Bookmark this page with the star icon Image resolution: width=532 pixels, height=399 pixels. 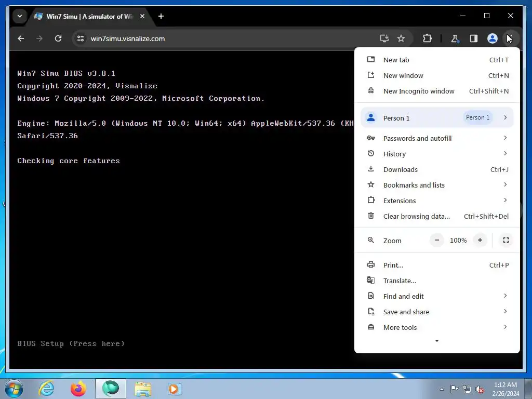tap(401, 38)
